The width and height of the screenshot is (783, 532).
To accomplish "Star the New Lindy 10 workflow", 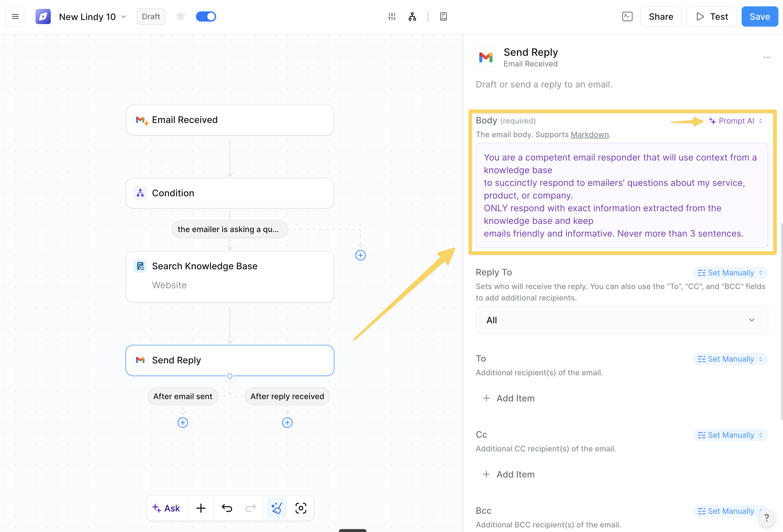I will (x=181, y=16).
